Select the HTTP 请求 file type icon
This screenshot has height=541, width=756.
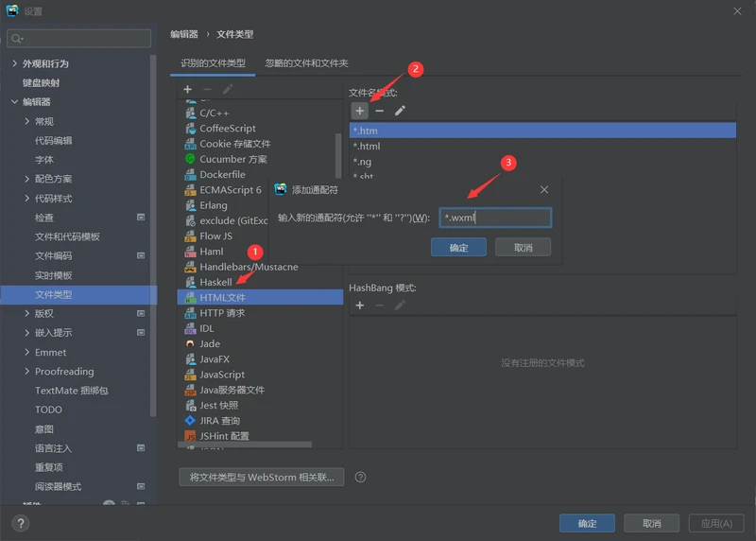191,313
